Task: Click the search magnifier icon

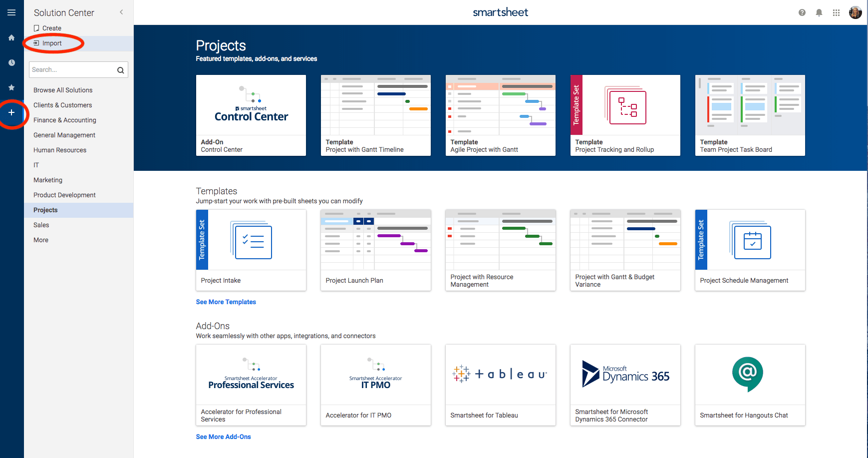Action: [120, 70]
